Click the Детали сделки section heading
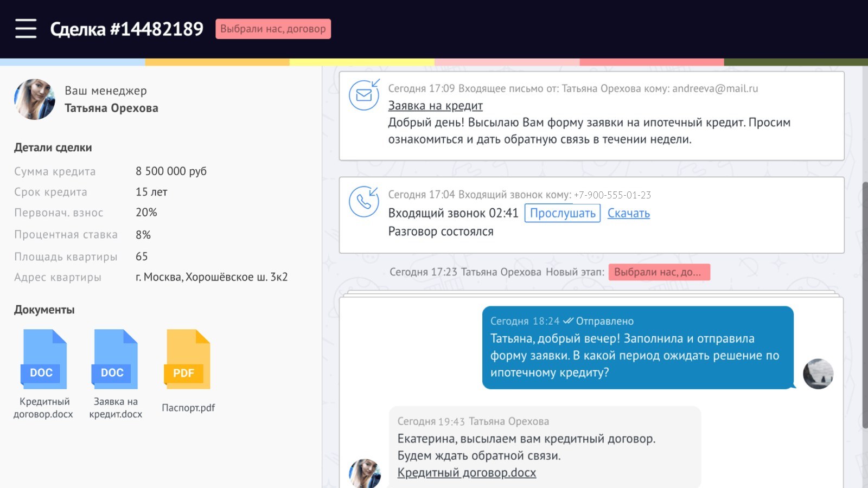 [53, 147]
